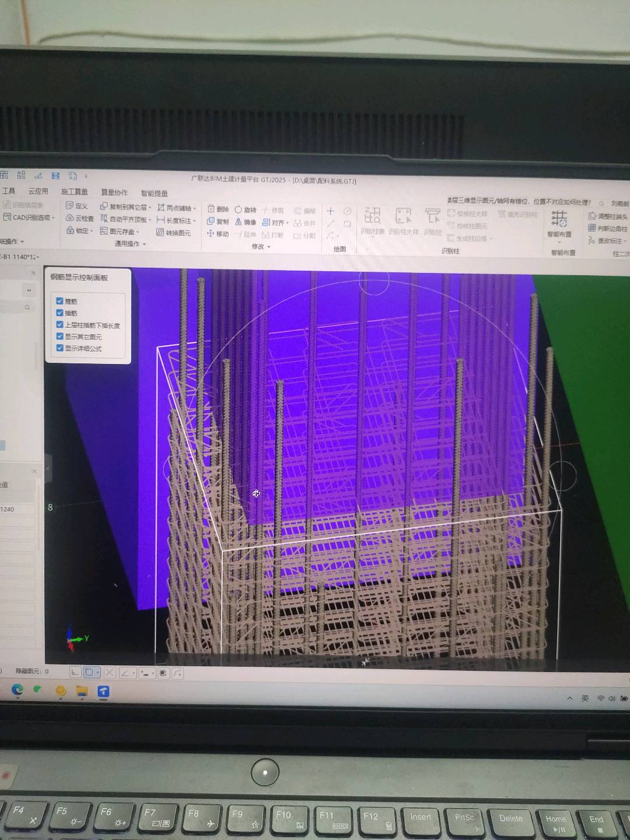Click the 识别柱 button
Image resolution: width=630 pixels, height=840 pixels.
[433, 222]
